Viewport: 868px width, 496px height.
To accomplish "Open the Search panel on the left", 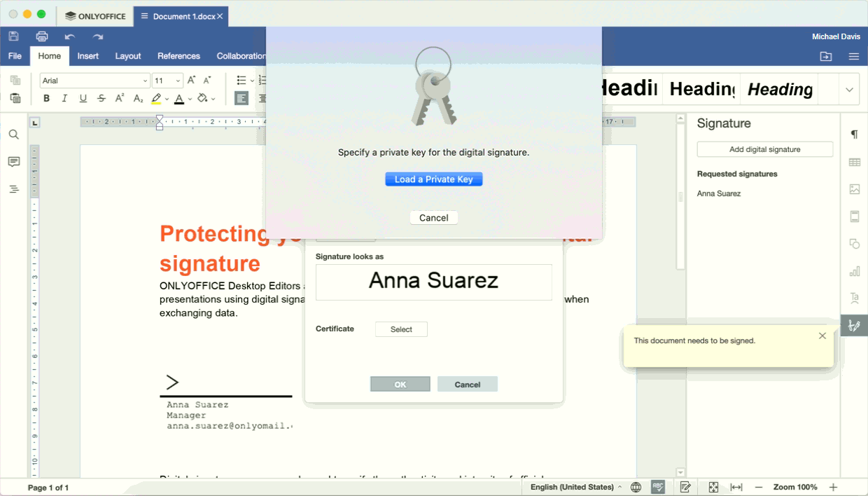I will (x=13, y=134).
